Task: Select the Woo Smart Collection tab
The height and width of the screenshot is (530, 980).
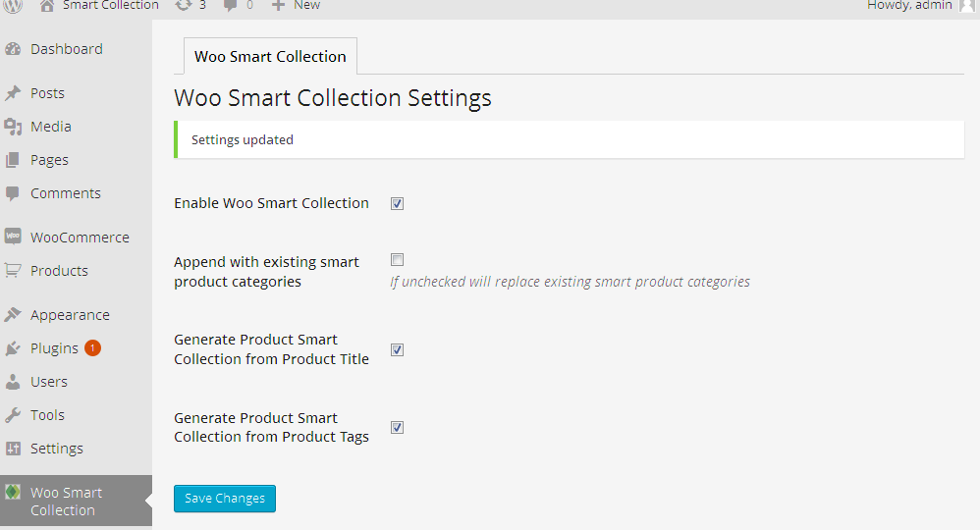Action: click(x=270, y=56)
